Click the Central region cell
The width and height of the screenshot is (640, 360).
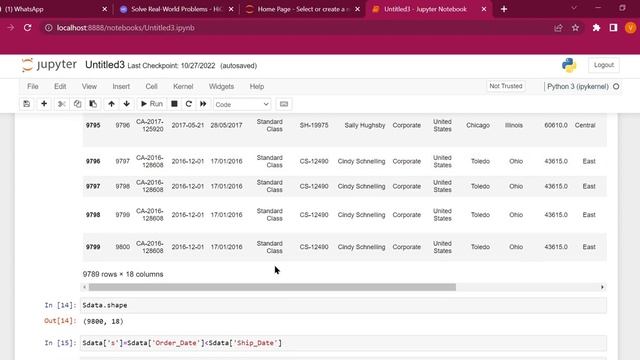point(585,125)
